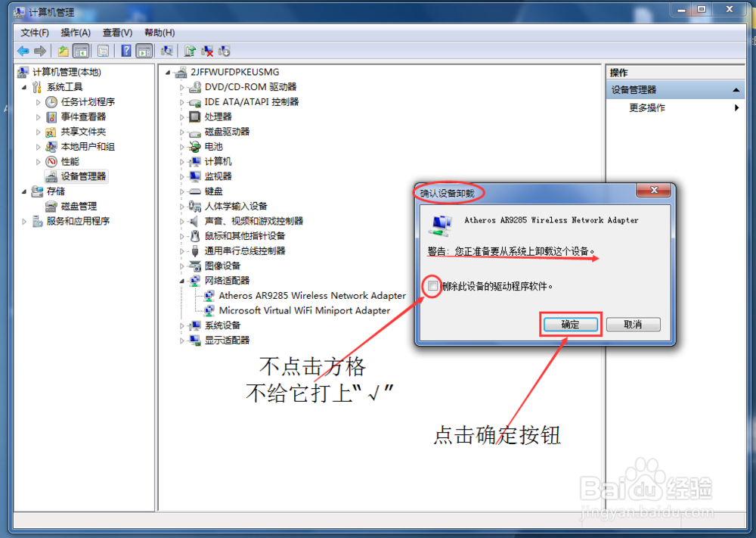Expand the 系统设备 category
Screen dimensions: 756x538
click(x=181, y=326)
